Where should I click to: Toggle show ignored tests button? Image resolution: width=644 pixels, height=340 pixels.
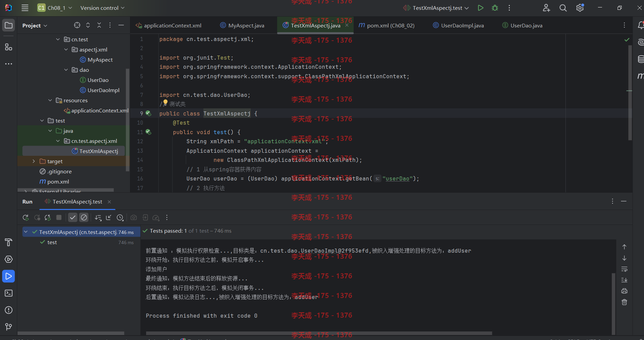pyautogui.click(x=84, y=217)
